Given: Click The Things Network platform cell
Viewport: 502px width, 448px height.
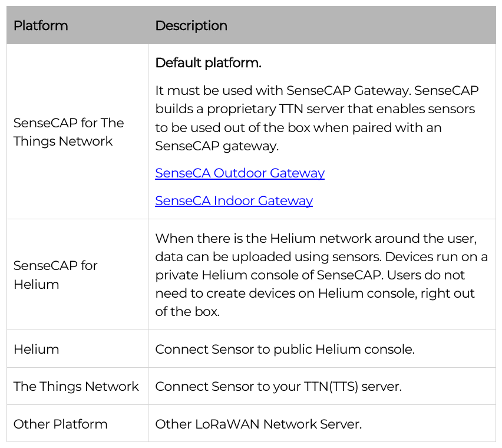Looking at the screenshot, I should (77, 386).
